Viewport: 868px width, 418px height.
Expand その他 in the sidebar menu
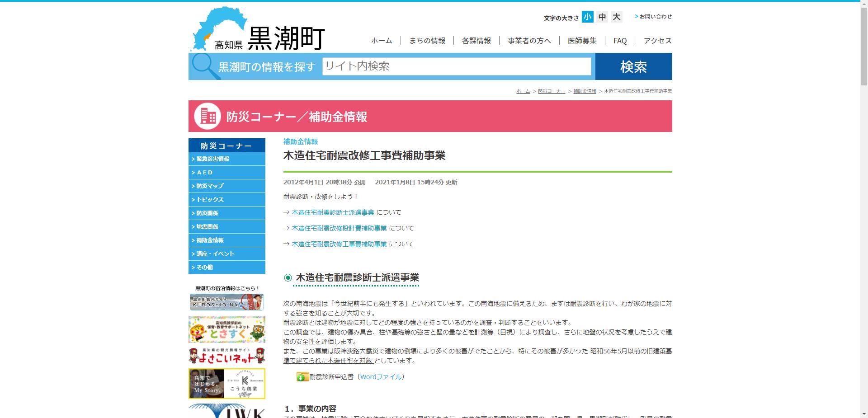(203, 267)
